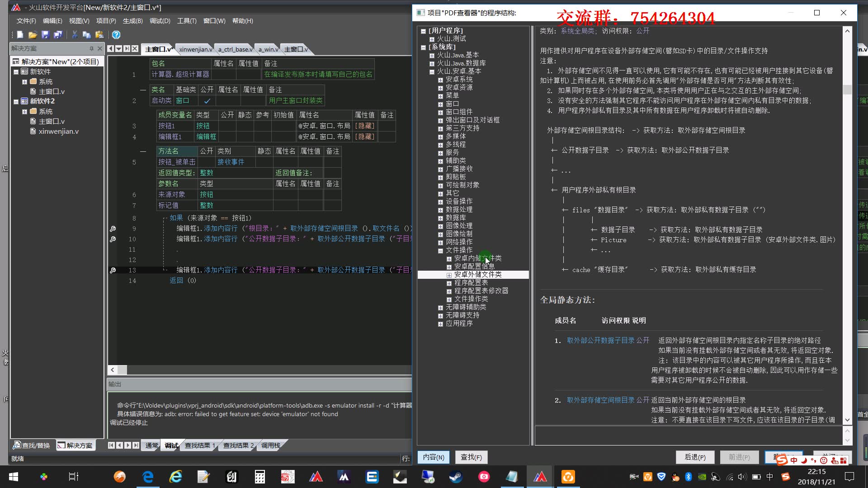Open the 生成(B) menu
The width and height of the screenshot is (868, 488).
point(132,21)
